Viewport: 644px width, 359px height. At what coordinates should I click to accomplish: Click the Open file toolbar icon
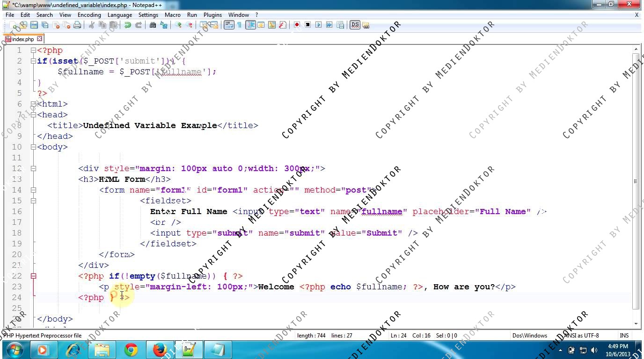tap(23, 25)
